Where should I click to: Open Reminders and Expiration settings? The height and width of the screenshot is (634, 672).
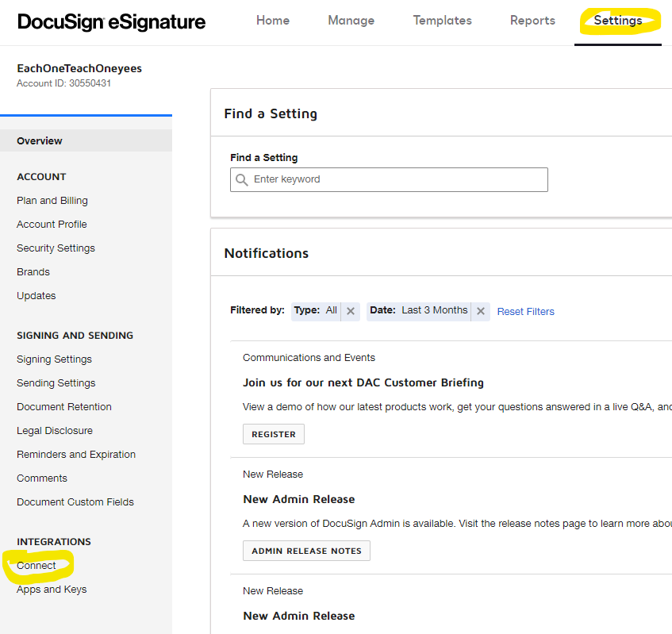tap(75, 454)
